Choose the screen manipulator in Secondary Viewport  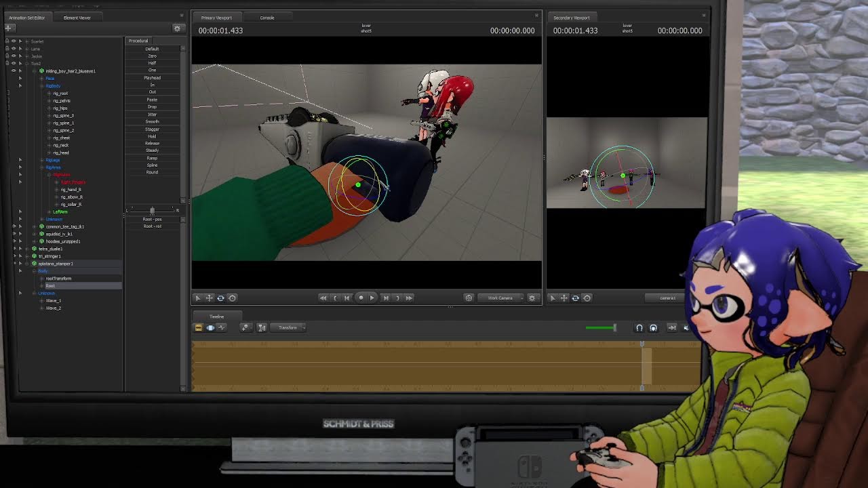tap(587, 298)
